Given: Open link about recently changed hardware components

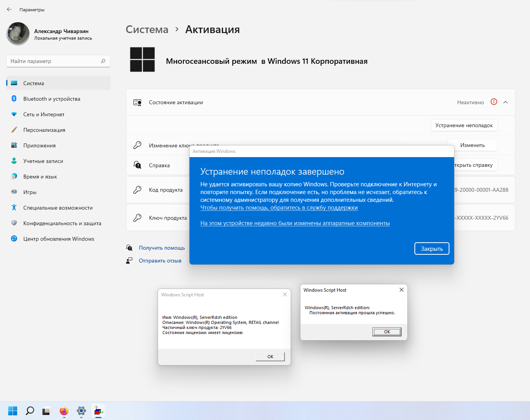Looking at the screenshot, I should [x=295, y=223].
